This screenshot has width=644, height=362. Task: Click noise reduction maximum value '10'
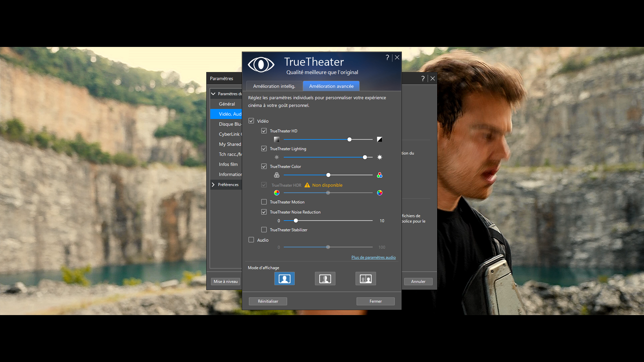point(382,221)
